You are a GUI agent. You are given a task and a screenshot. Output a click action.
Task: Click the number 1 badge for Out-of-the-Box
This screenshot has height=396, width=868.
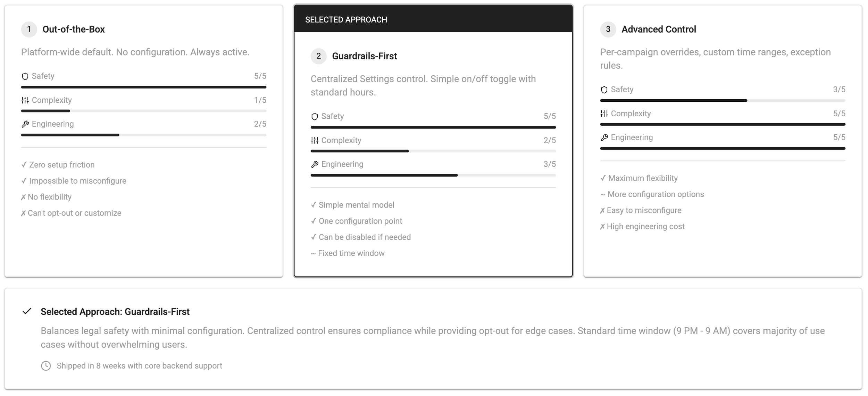pos(29,30)
